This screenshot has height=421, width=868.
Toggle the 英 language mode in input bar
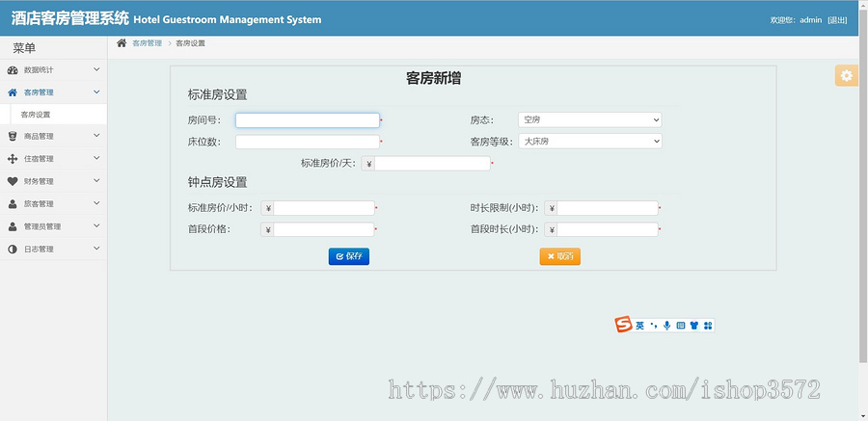[639, 326]
